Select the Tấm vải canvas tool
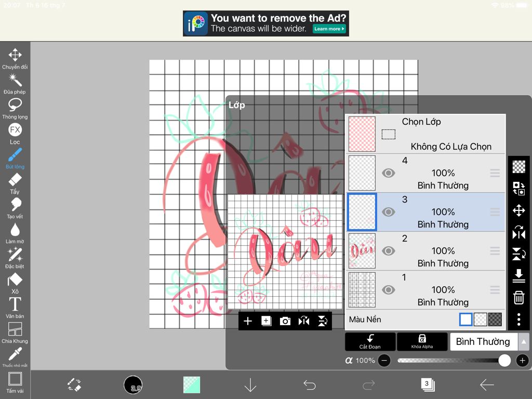Viewport: 532px width, 399px height. 15,383
